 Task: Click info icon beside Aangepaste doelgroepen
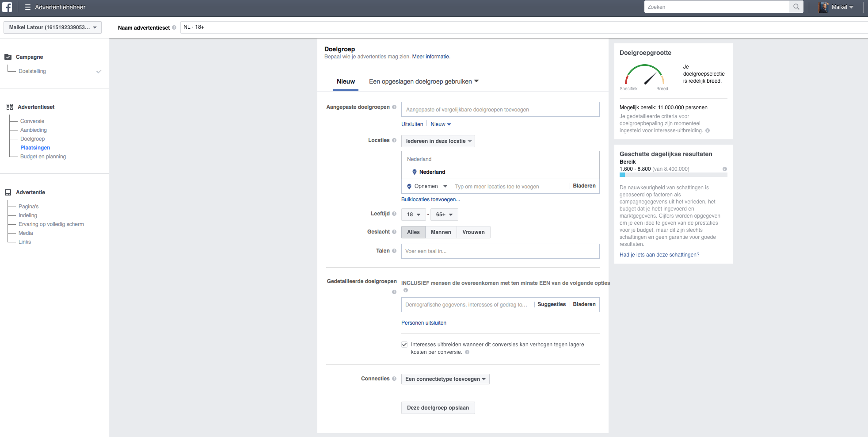[394, 107]
